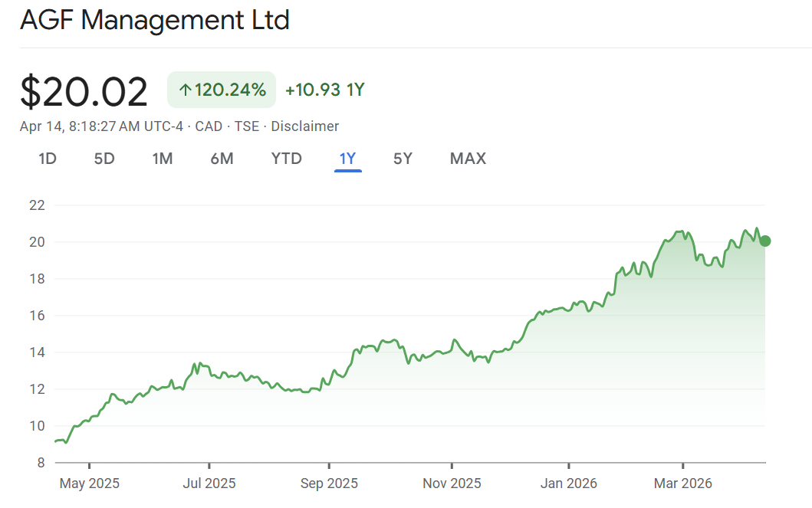Screen dimensions: 812x508
Task: Switch to the 5D chart range
Action: click(104, 159)
